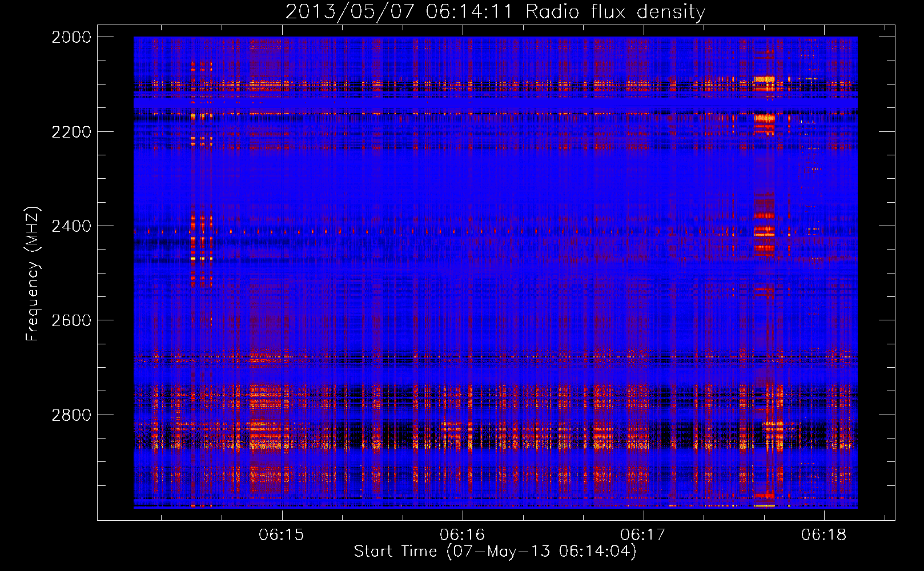Click the 06:18 time tick label
Viewport: 924px width, 571px height.
pos(824,534)
